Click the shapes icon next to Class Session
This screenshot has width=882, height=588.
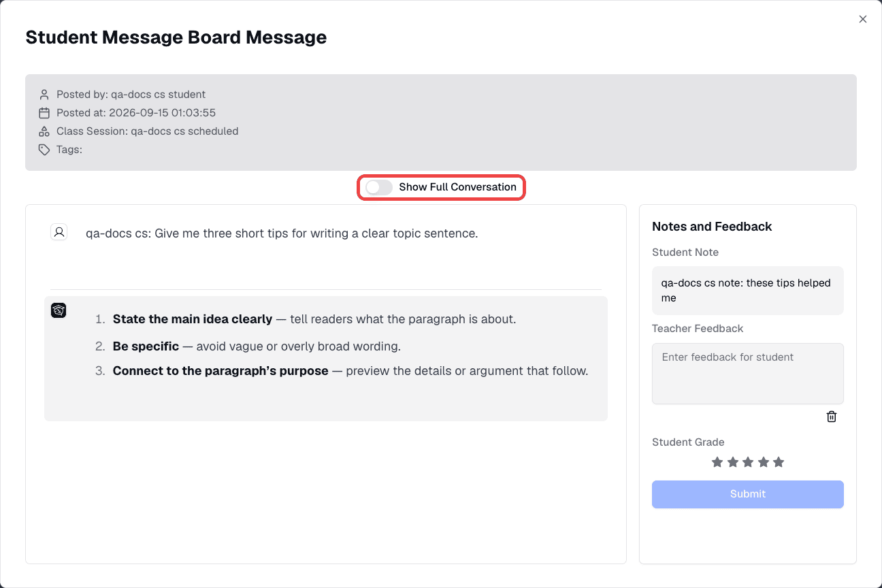[x=44, y=131]
